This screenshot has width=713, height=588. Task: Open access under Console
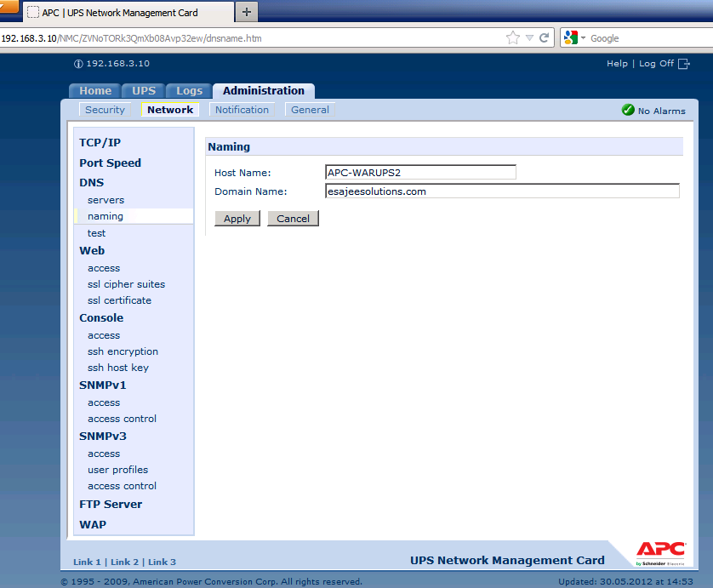tap(104, 335)
